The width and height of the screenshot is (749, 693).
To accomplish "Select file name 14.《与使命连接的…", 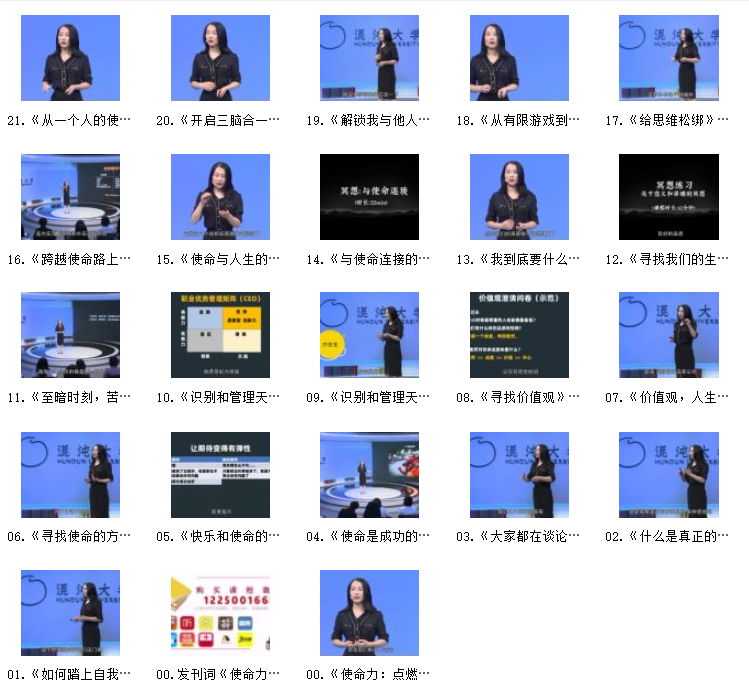I will click(368, 259).
